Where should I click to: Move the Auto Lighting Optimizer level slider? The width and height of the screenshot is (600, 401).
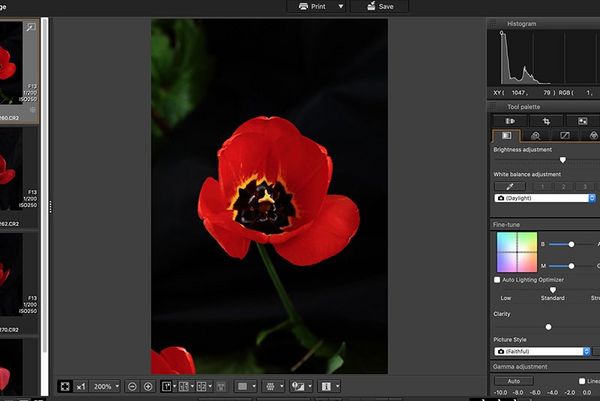point(553,290)
